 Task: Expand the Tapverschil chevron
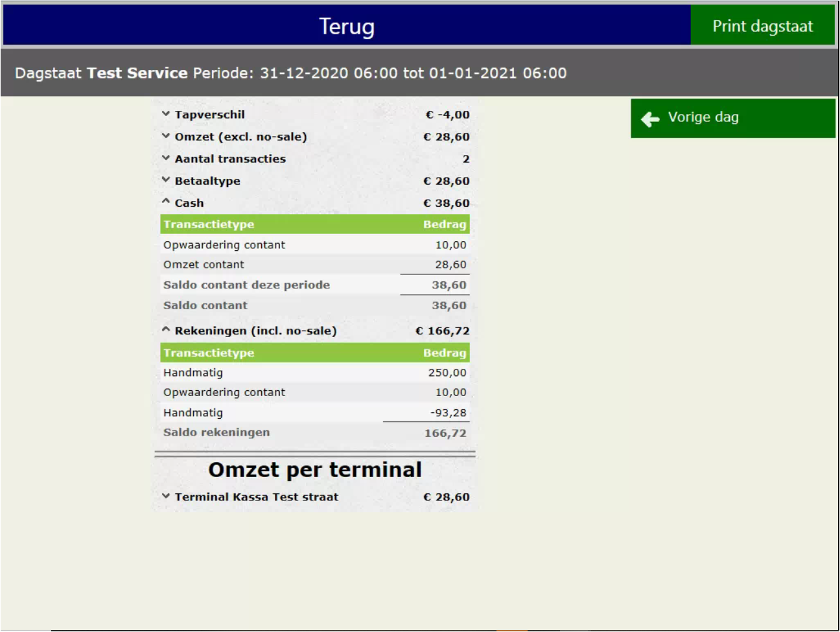pyautogui.click(x=166, y=114)
